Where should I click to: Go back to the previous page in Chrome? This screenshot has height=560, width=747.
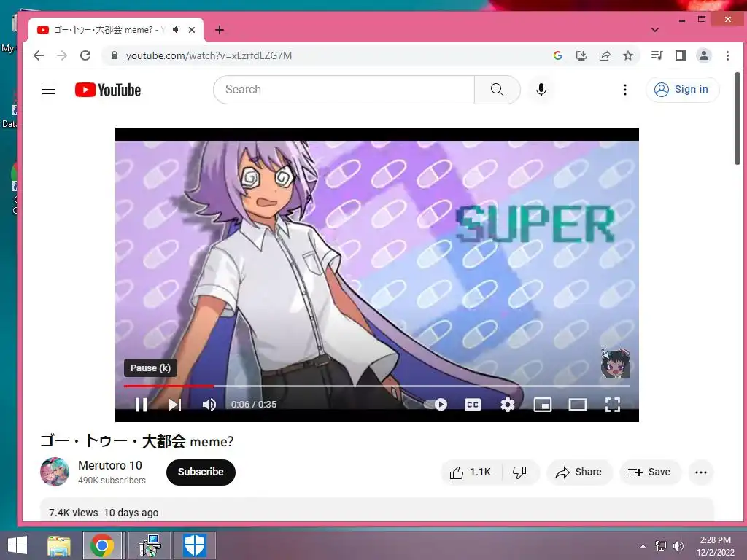click(39, 55)
